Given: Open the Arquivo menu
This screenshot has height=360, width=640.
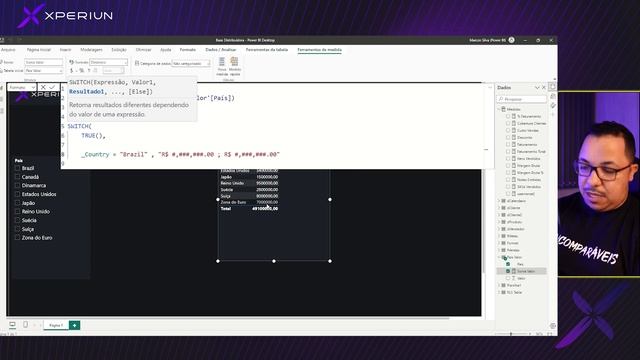Looking at the screenshot, I should tap(8, 50).
